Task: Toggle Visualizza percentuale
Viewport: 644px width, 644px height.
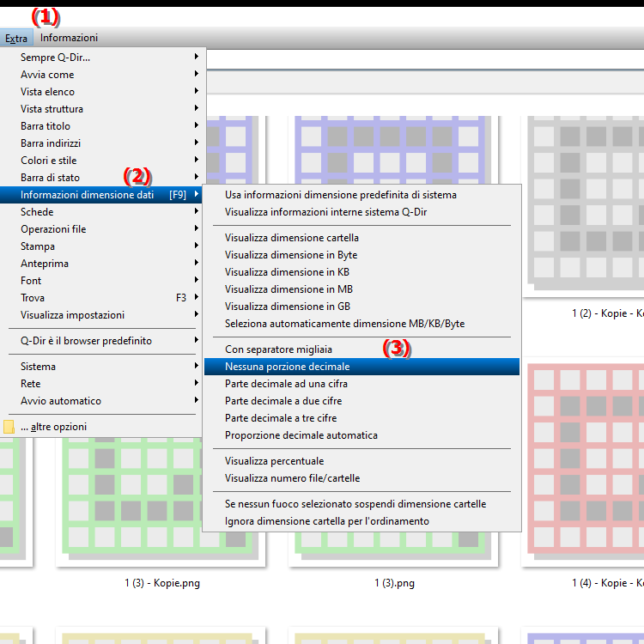Action: coord(361,461)
